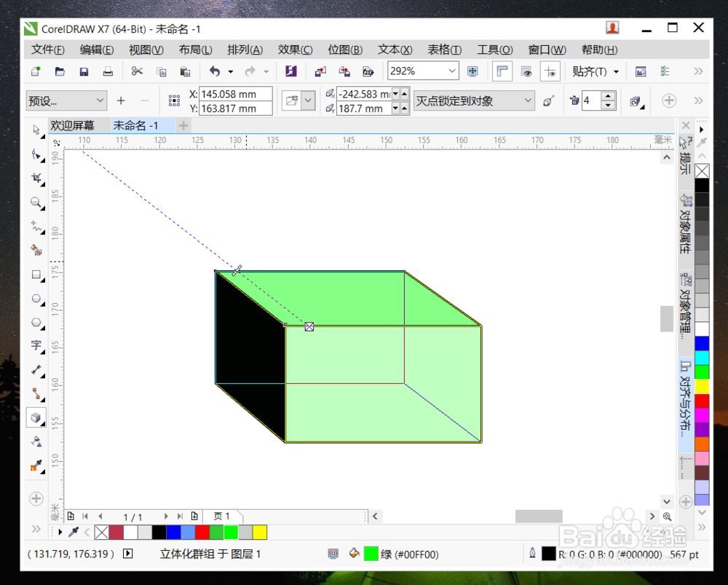The image size is (728, 585).
Task: Click the Print icon
Action: coord(108,71)
